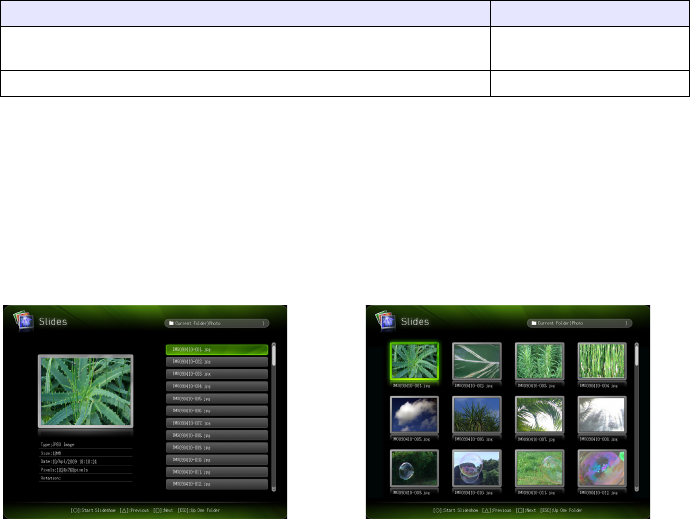Click the aloe plant preview image in list view

click(x=86, y=391)
